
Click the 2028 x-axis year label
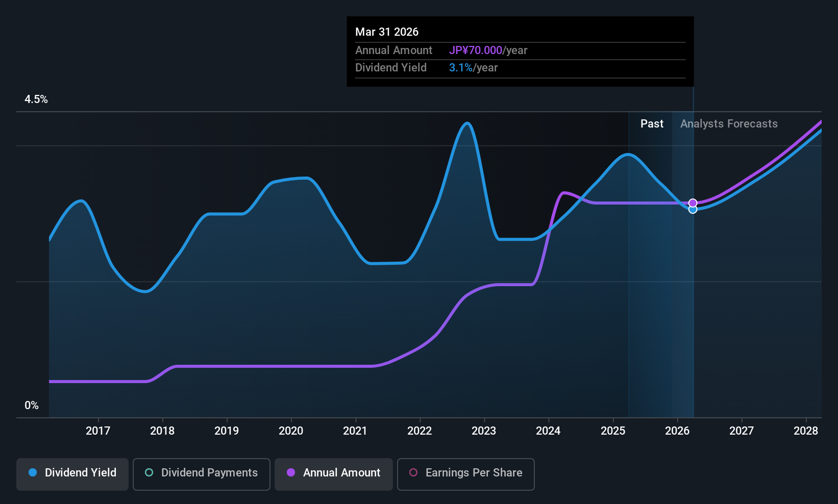tap(806, 431)
